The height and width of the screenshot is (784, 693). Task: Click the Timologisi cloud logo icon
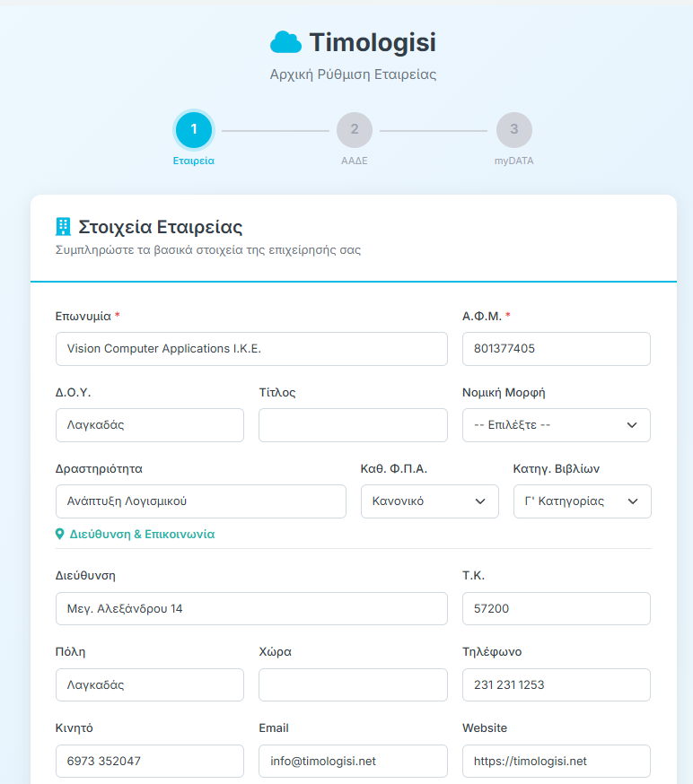pos(285,42)
